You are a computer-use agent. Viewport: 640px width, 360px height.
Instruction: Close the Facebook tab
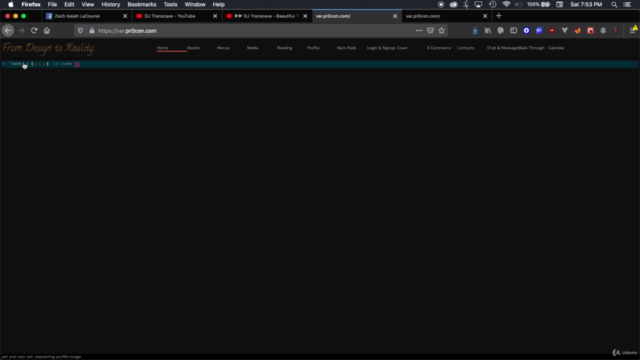click(125, 16)
